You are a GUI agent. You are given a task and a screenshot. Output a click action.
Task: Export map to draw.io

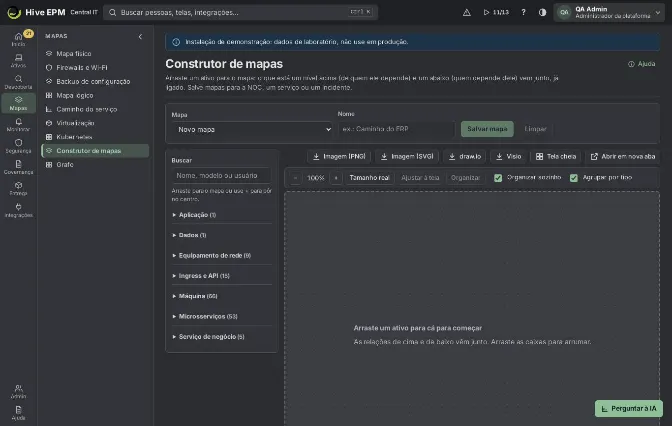pos(465,156)
